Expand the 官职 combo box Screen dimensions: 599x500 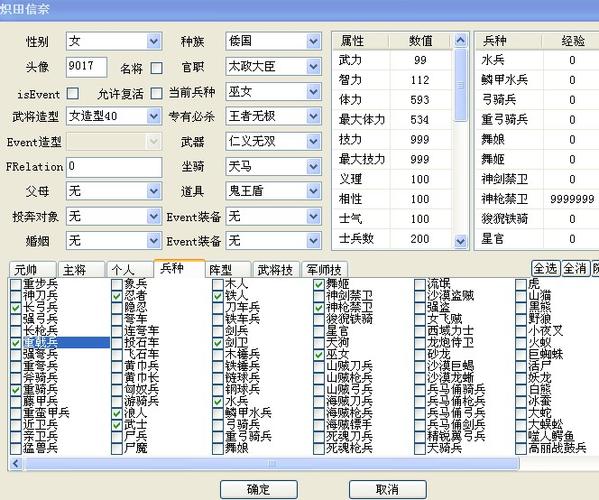click(313, 67)
